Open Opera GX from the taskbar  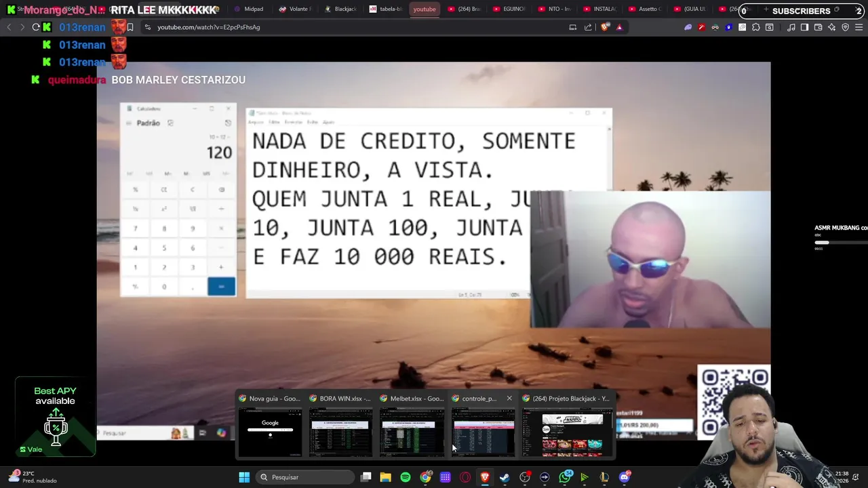point(465,477)
